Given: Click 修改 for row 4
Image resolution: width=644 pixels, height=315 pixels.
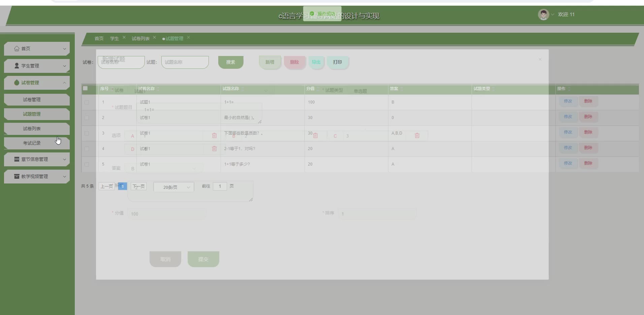Looking at the screenshot, I should (568, 148).
